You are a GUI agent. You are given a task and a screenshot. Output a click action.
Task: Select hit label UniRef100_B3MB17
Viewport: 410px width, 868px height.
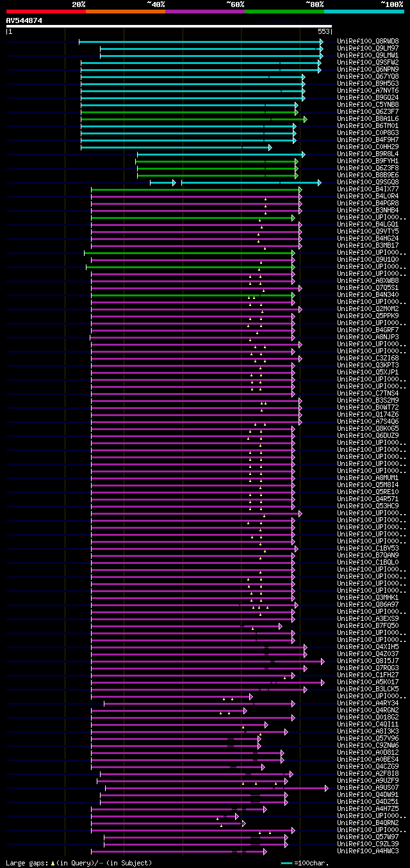pyautogui.click(x=368, y=245)
